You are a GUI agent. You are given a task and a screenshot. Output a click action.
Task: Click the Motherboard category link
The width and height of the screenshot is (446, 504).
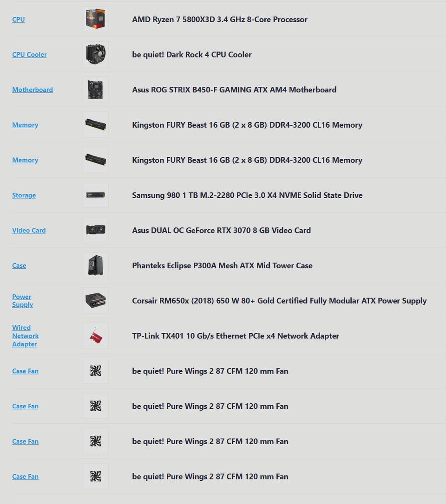pos(33,90)
